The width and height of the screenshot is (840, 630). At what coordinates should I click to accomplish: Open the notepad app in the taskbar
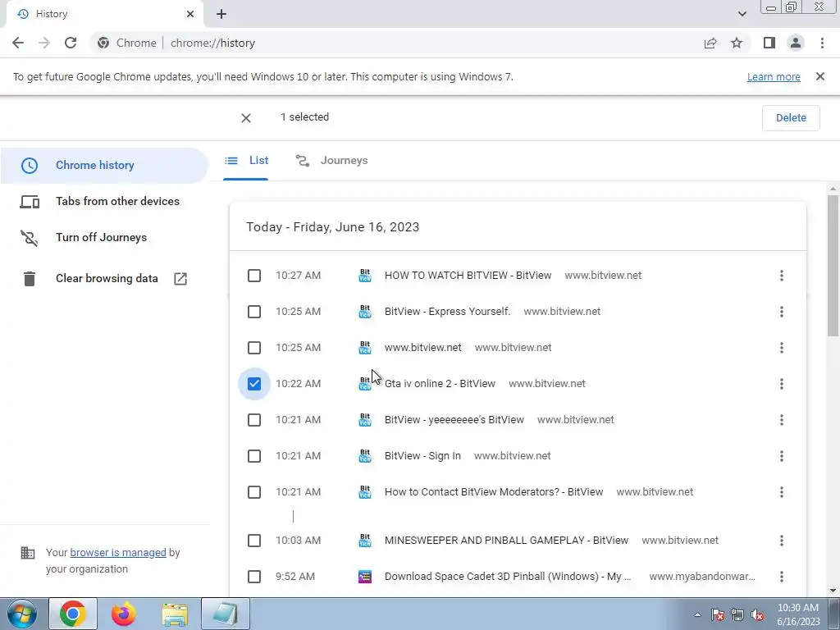(x=226, y=614)
